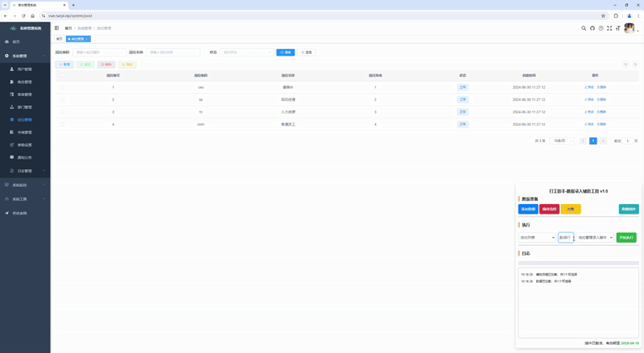
Task: Click the gray progress bar under 日志
Action: [578, 263]
